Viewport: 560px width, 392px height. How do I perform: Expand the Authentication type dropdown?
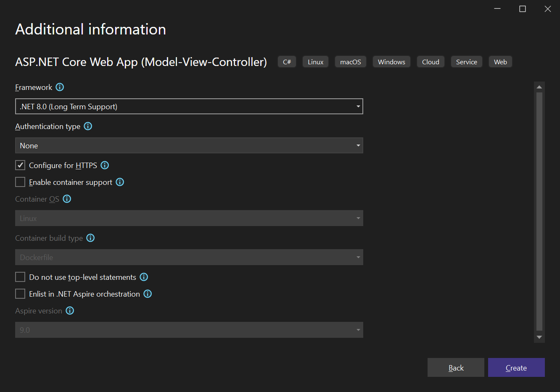(189, 145)
